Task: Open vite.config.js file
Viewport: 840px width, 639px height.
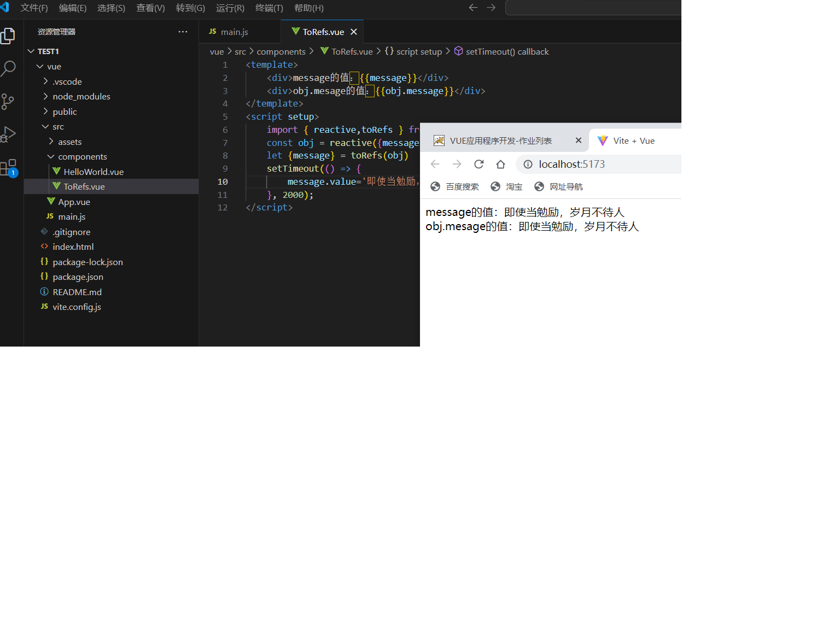Action: pos(111,307)
